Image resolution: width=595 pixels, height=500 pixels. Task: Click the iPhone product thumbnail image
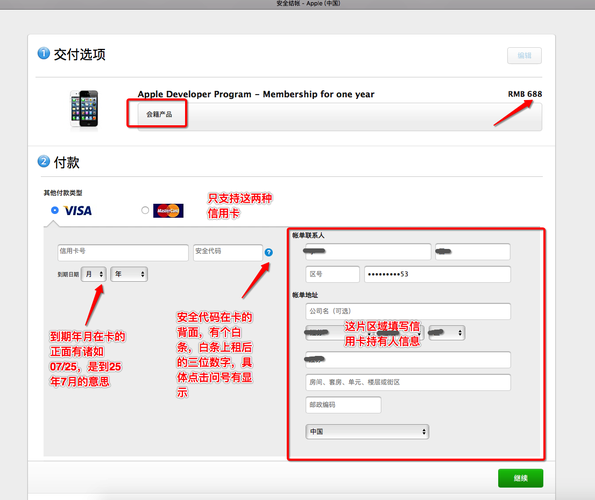click(84, 109)
